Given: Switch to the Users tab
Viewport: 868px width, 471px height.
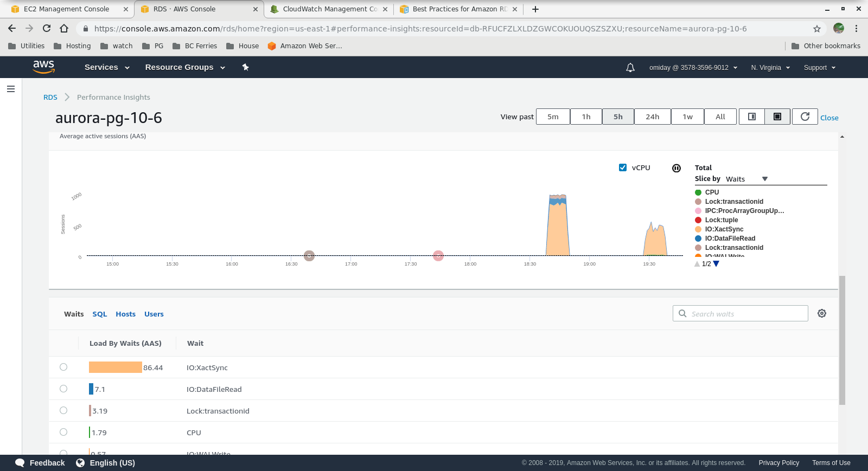Looking at the screenshot, I should tap(154, 314).
